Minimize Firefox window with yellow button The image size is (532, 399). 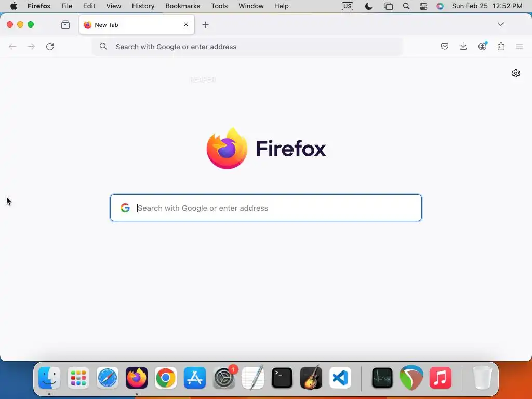(x=20, y=24)
